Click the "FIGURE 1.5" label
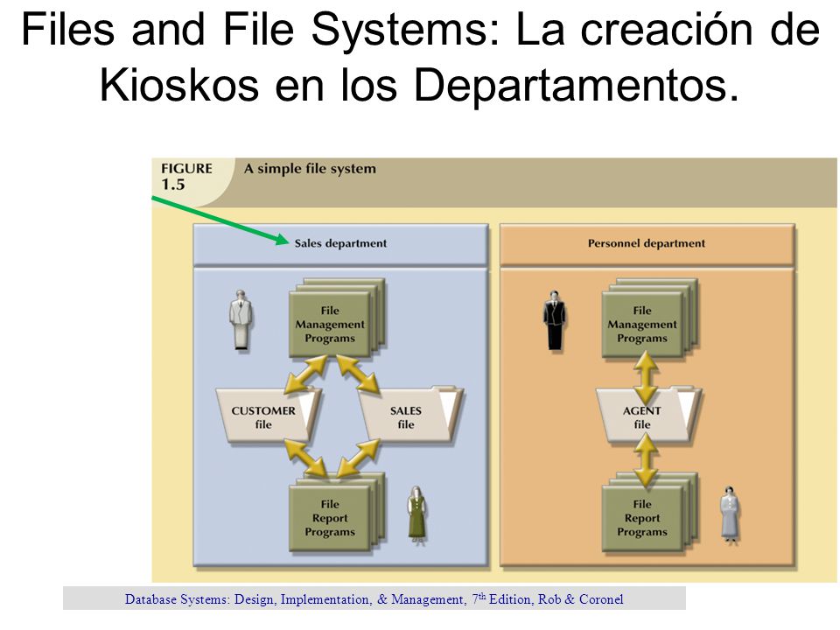Viewport: 840px width, 630px height. 186,176
